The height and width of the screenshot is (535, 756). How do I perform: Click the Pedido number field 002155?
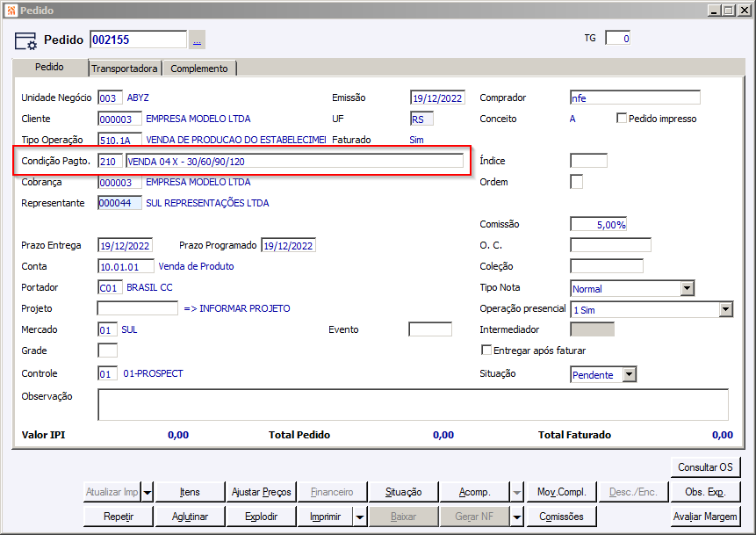click(x=138, y=40)
